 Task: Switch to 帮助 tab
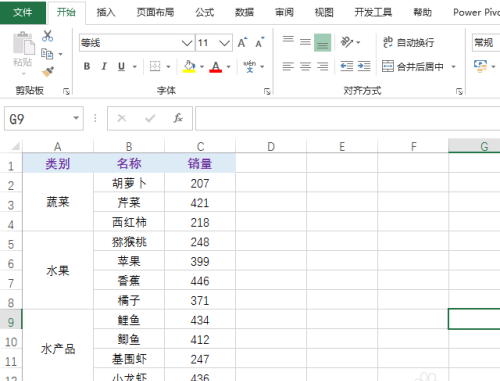tap(422, 12)
